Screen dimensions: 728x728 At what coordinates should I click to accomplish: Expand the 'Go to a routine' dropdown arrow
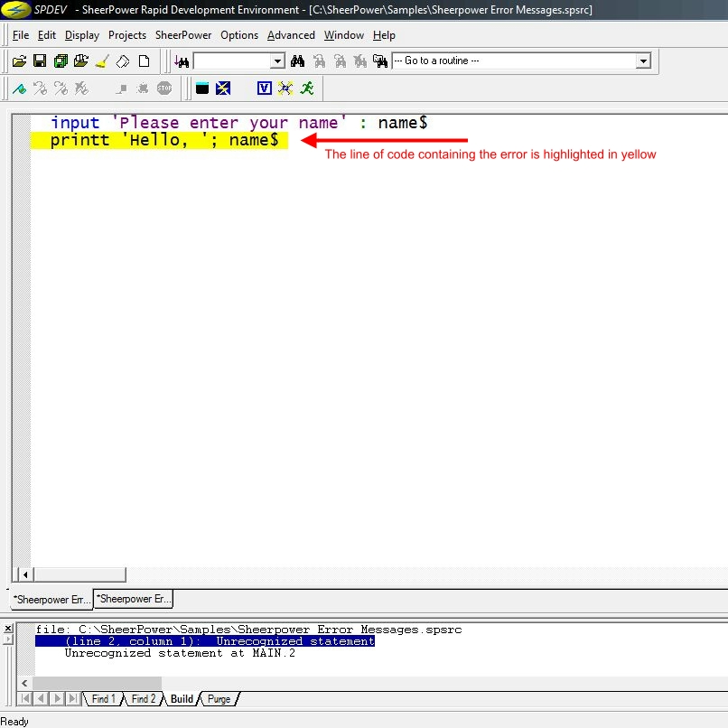pyautogui.click(x=643, y=61)
